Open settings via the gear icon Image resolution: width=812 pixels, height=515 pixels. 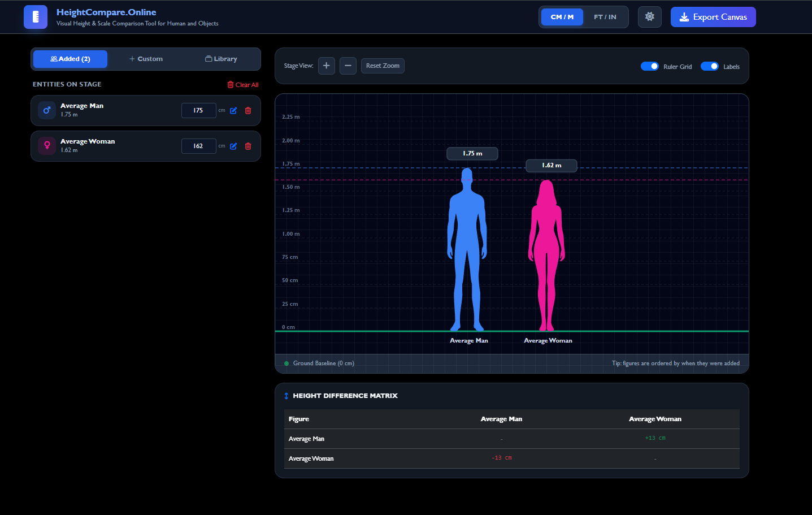tap(650, 17)
